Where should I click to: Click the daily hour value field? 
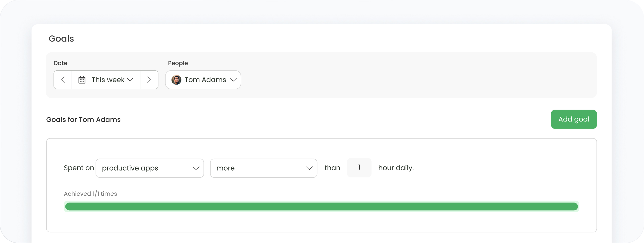(359, 168)
